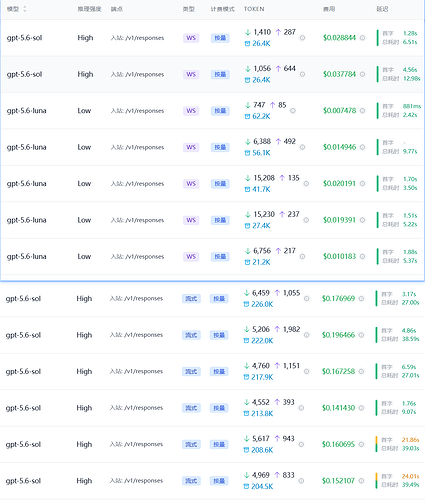Click token info icon after 15,208 / 135
425x500 pixels.
(306, 183)
